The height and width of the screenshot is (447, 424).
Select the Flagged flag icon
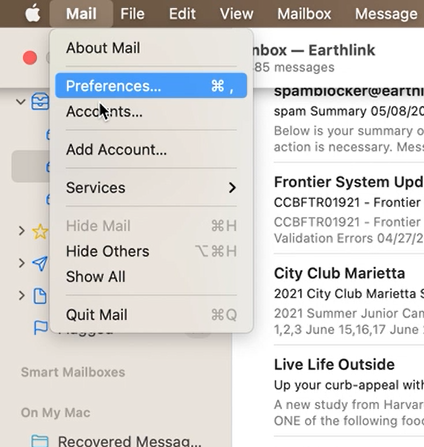click(x=41, y=327)
